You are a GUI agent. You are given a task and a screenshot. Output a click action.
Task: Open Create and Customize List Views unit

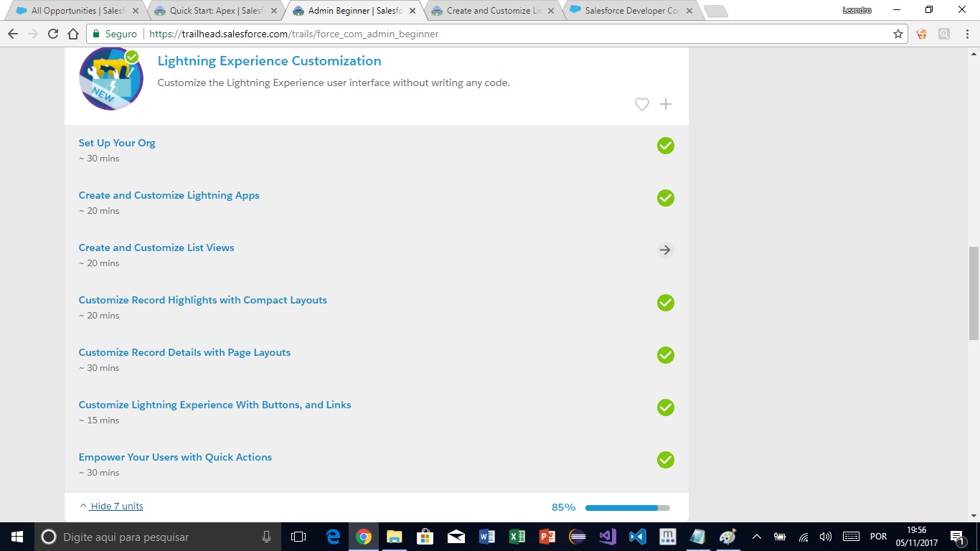pyautogui.click(x=156, y=248)
